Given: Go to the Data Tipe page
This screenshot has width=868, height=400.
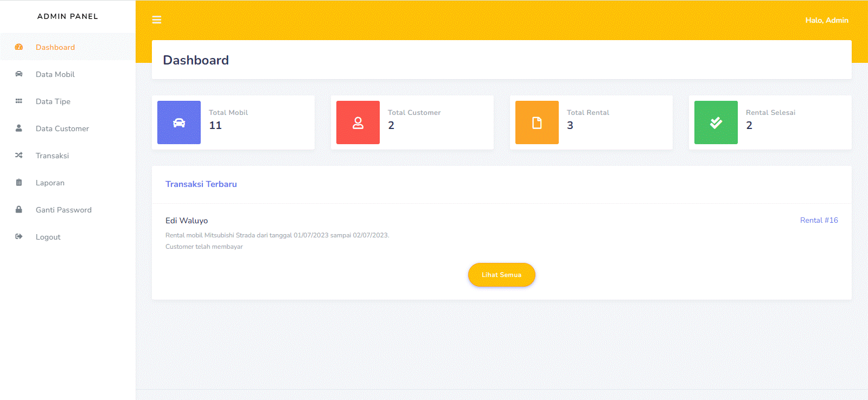Looking at the screenshot, I should (x=68, y=101).
